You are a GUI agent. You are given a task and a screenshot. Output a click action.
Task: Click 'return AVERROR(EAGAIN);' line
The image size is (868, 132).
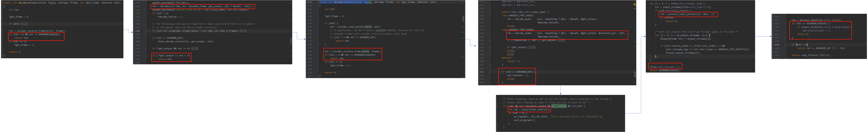[665, 71]
